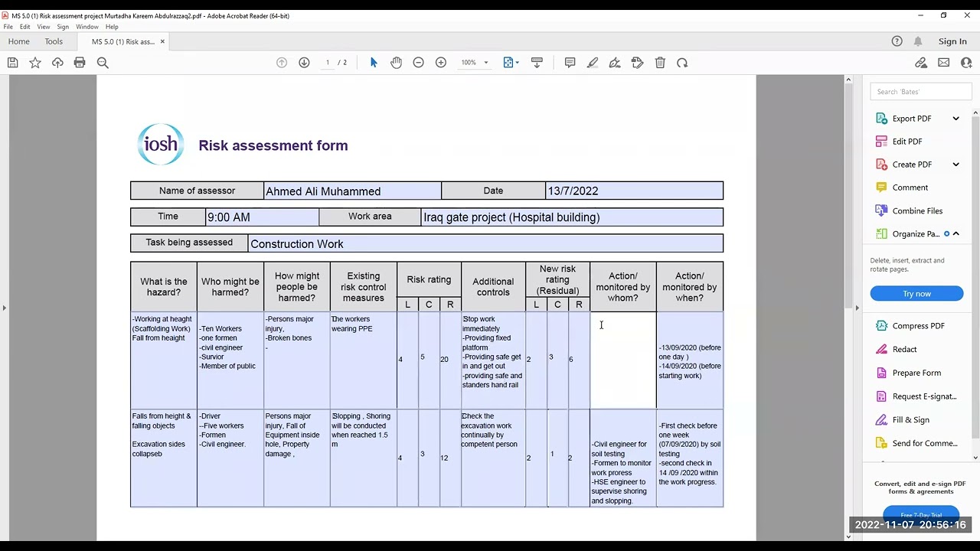Expand the Create PDF chevron
The width and height of the screenshot is (980, 551).
(955, 165)
